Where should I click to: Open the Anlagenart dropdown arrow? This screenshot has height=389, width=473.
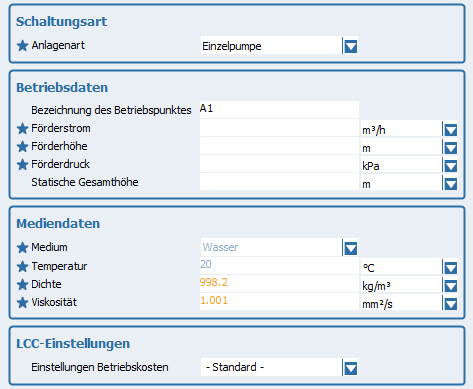[x=350, y=46]
